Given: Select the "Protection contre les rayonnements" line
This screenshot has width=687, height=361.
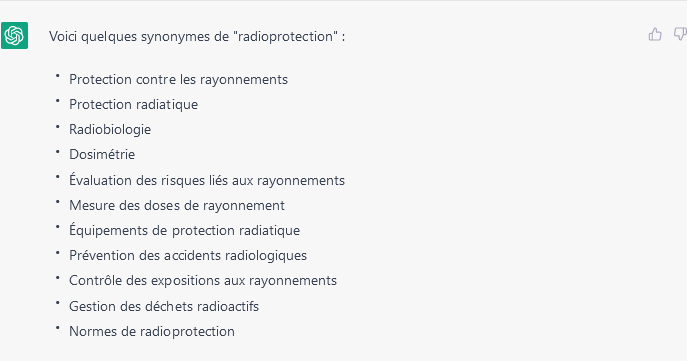Looking at the screenshot, I should coord(178,80).
